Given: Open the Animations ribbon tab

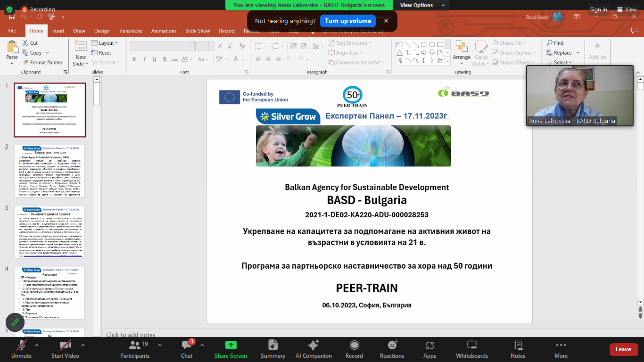Looking at the screenshot, I should 164,31.
